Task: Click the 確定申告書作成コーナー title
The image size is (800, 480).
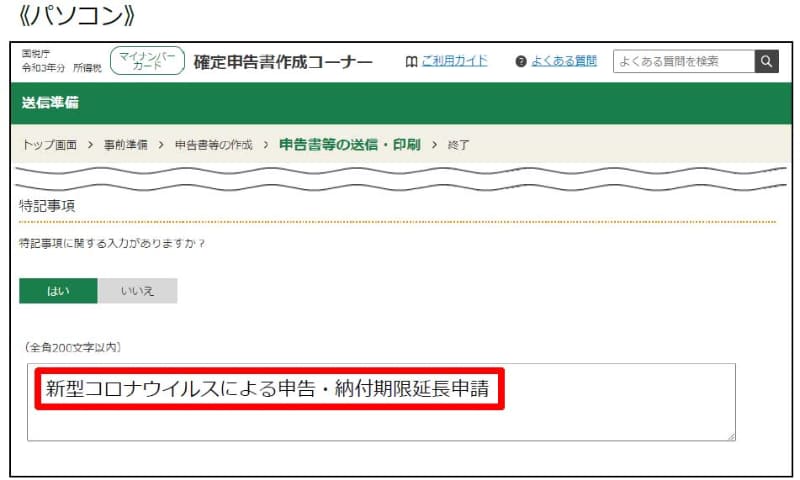Action: [x=283, y=62]
